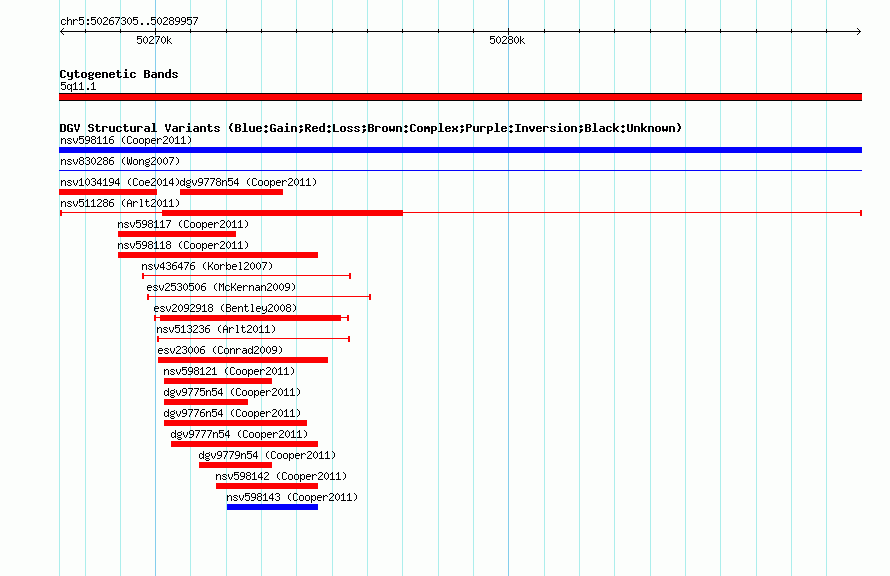Image resolution: width=890 pixels, height=576 pixels.
Task: Open the nsv830286 (Wong2007) label
Action: [120, 161]
